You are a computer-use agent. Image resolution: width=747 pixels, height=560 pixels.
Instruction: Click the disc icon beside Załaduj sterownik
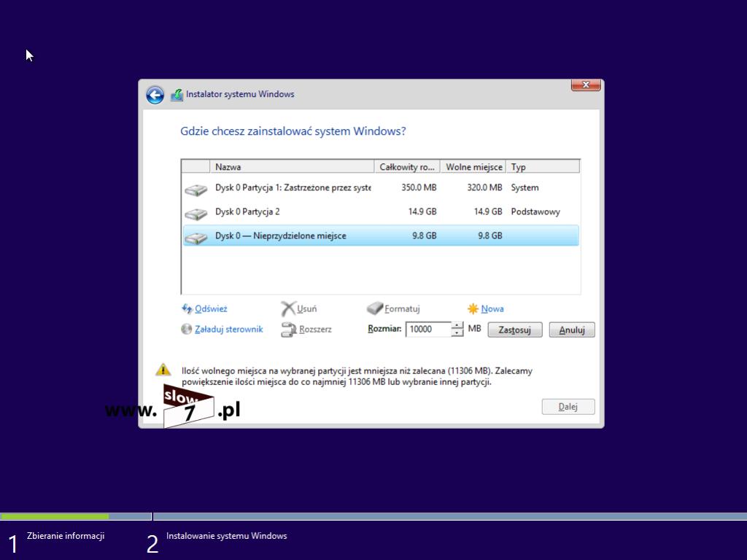186,329
